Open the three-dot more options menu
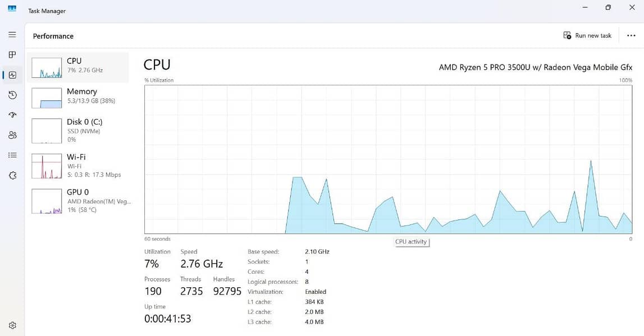This screenshot has width=644, height=336. pyautogui.click(x=631, y=35)
